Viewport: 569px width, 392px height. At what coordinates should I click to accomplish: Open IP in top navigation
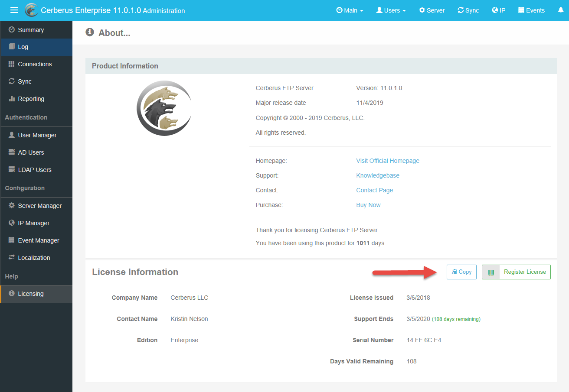pos(498,10)
